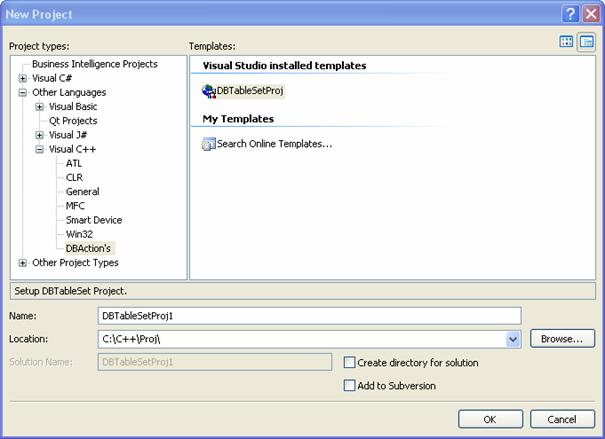Click Visual Studio installed templates heading
The height and width of the screenshot is (439, 605).
[x=284, y=66]
